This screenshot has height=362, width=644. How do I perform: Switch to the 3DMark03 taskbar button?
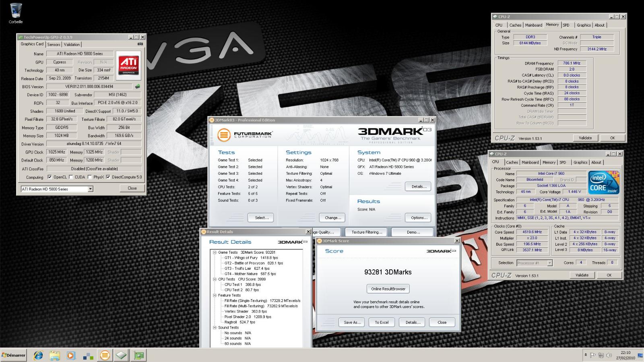(105, 355)
